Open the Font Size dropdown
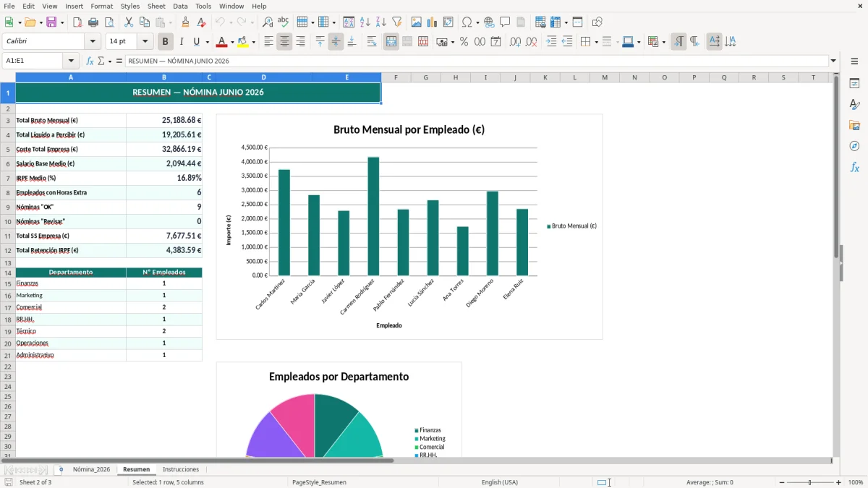868x488 pixels. (x=145, y=41)
